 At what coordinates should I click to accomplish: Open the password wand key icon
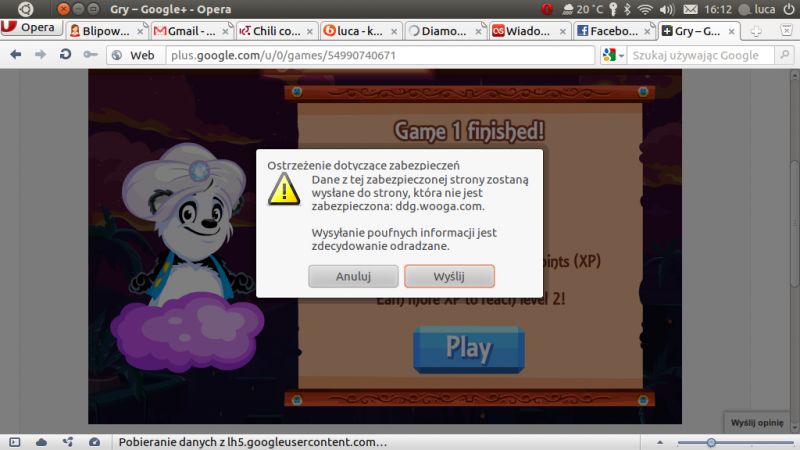(90, 55)
